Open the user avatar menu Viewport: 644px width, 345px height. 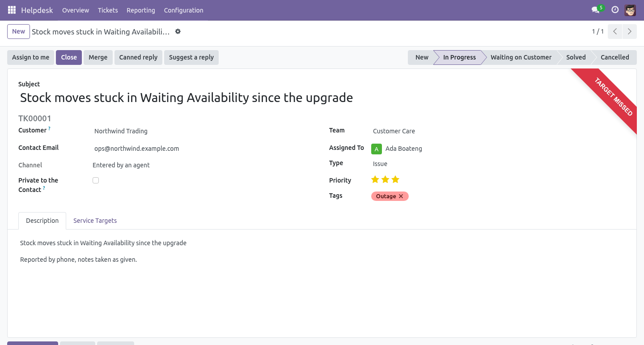[x=630, y=10]
